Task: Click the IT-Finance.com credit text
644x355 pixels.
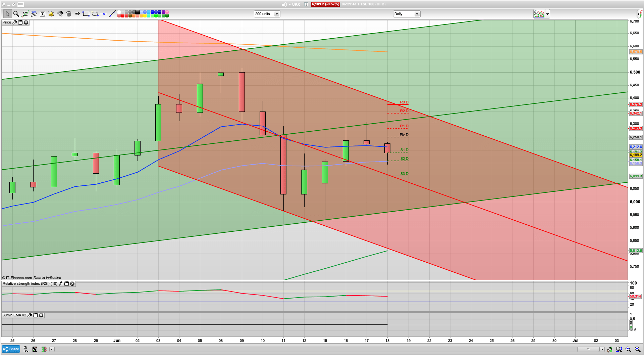Action: [17, 278]
